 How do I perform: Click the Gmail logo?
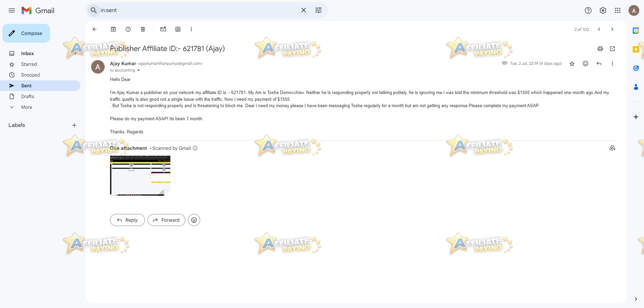38,10
